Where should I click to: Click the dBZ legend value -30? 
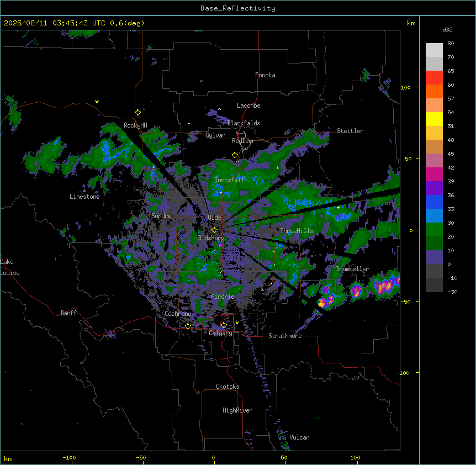[452, 292]
